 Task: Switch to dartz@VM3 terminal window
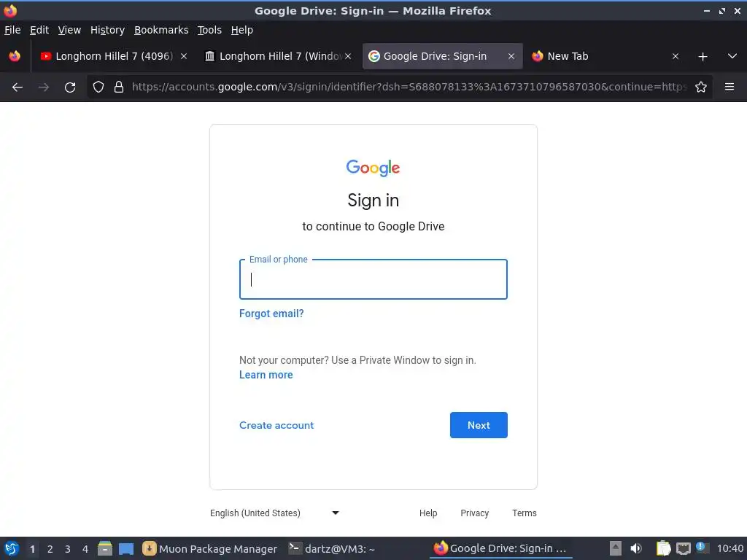click(x=332, y=548)
